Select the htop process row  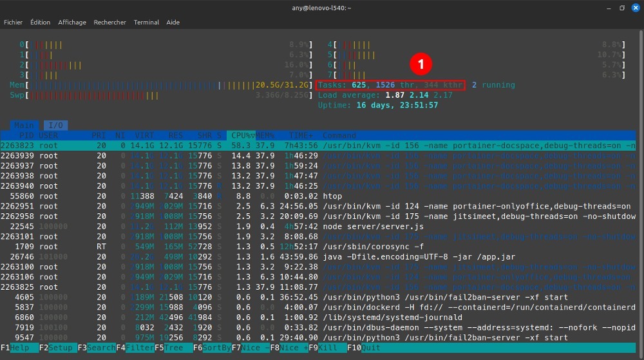[318, 196]
